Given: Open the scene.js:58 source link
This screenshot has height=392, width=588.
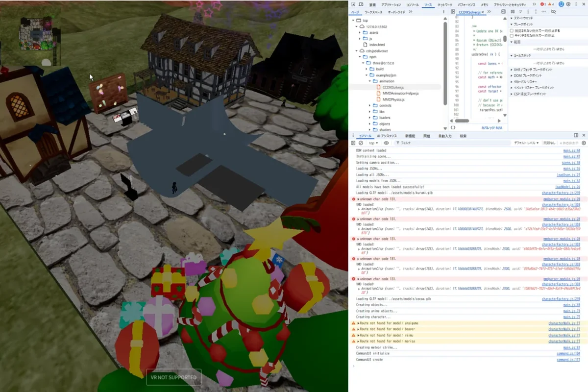Looking at the screenshot, I should pyautogui.click(x=571, y=162).
